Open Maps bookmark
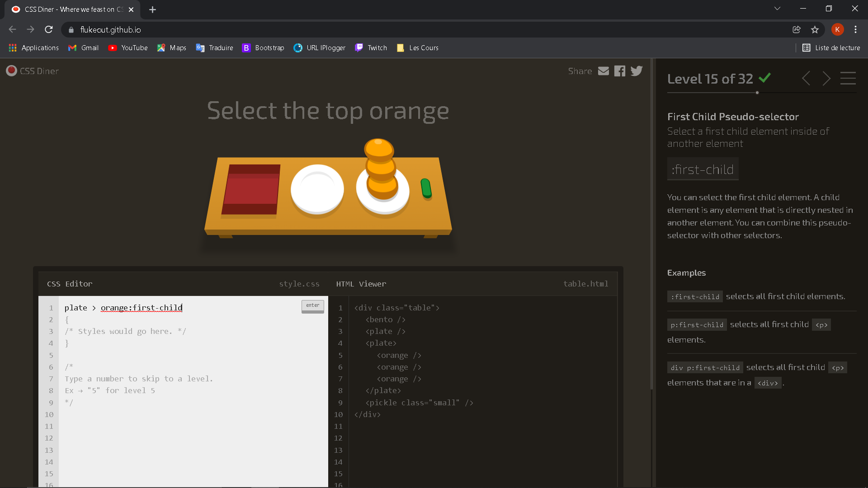This screenshot has height=488, width=868. pyautogui.click(x=171, y=48)
